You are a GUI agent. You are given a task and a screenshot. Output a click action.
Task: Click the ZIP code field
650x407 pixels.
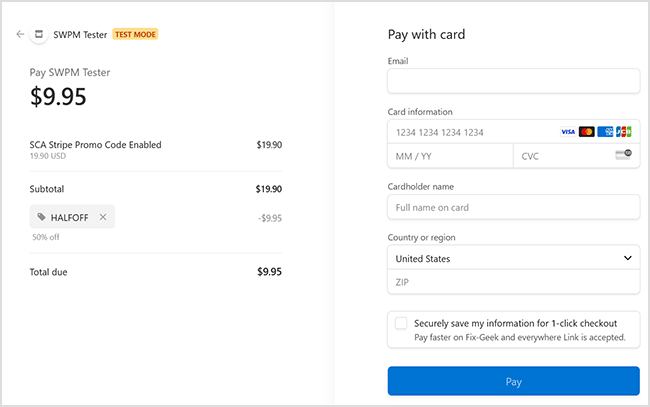click(513, 282)
